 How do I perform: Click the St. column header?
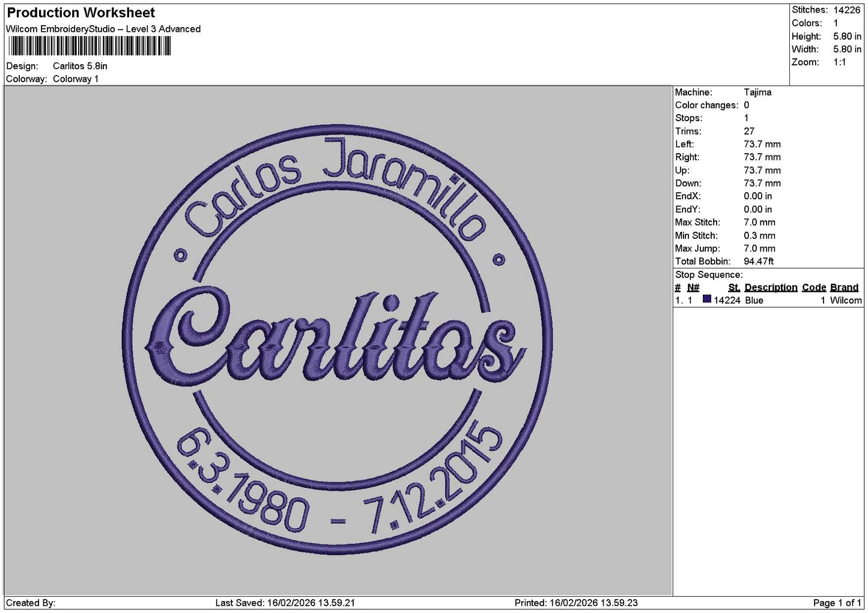[x=734, y=288]
